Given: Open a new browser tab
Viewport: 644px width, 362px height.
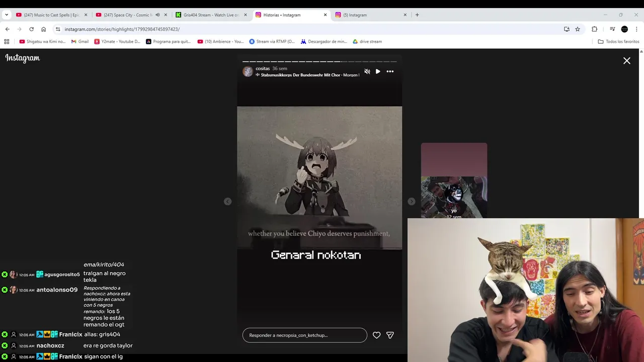Looking at the screenshot, I should click(417, 15).
